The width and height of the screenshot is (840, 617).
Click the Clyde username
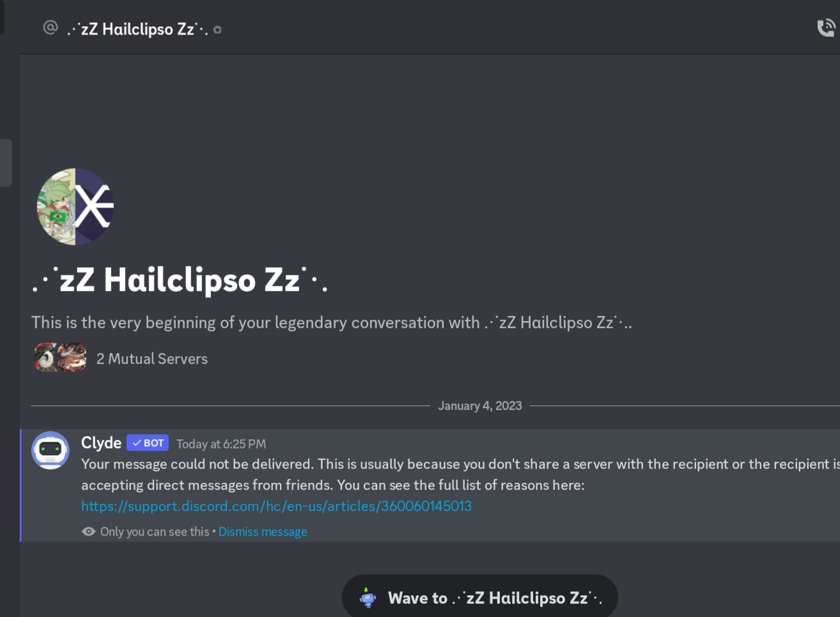[x=101, y=442]
